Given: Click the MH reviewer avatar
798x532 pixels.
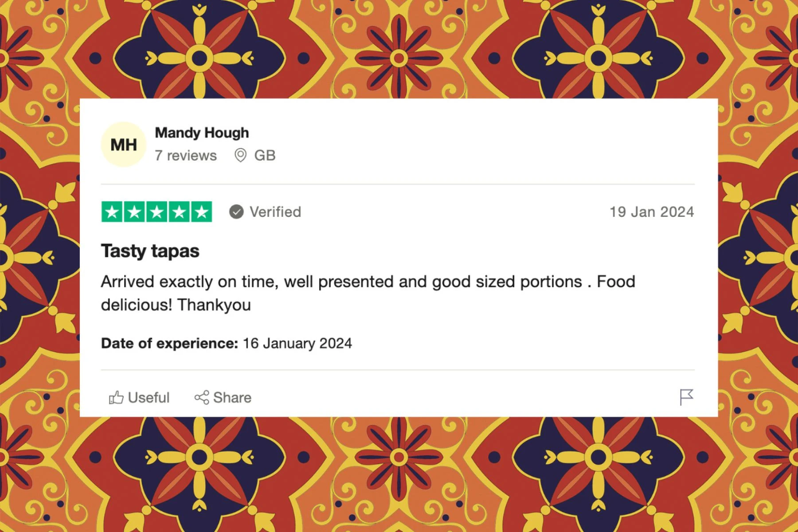Looking at the screenshot, I should pos(124,145).
